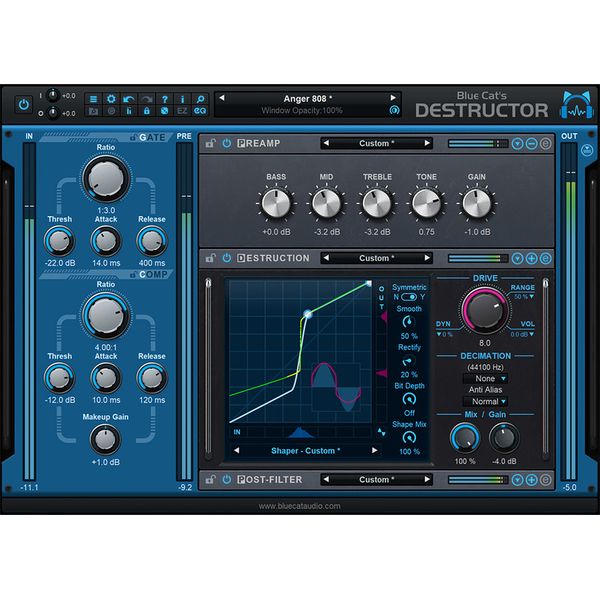Open Decimation None dropdown
Image resolution: width=600 pixels, height=600 pixels.
(x=485, y=378)
